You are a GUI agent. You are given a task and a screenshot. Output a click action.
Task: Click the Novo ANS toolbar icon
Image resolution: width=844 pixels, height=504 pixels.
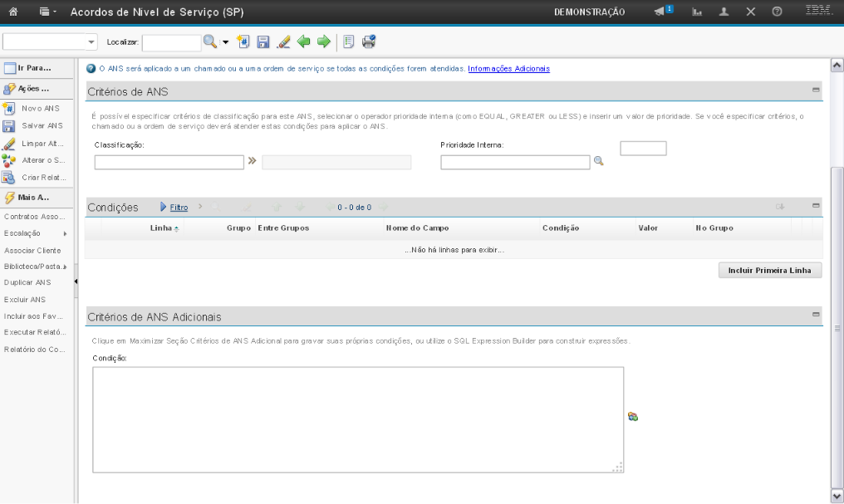tap(244, 42)
